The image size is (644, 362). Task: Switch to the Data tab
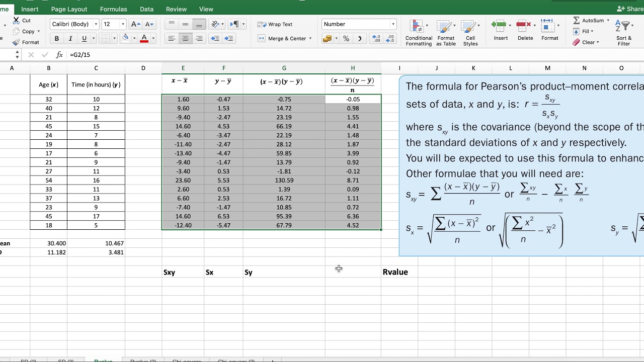pyautogui.click(x=146, y=9)
